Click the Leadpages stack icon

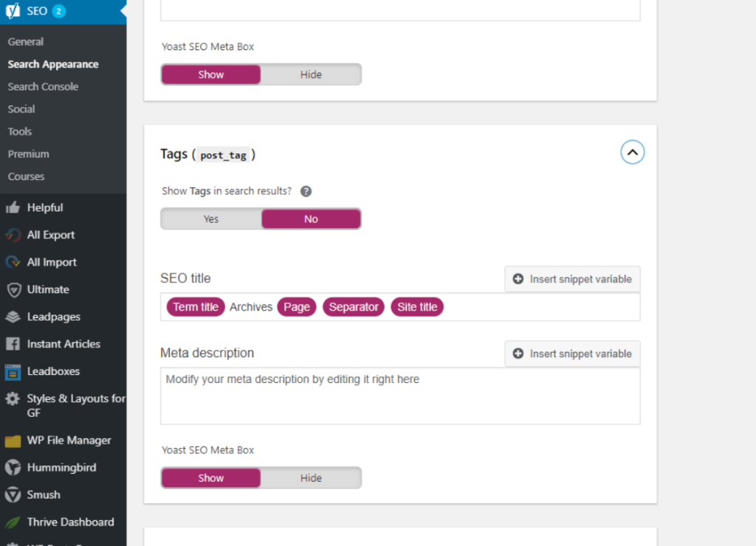[13, 317]
